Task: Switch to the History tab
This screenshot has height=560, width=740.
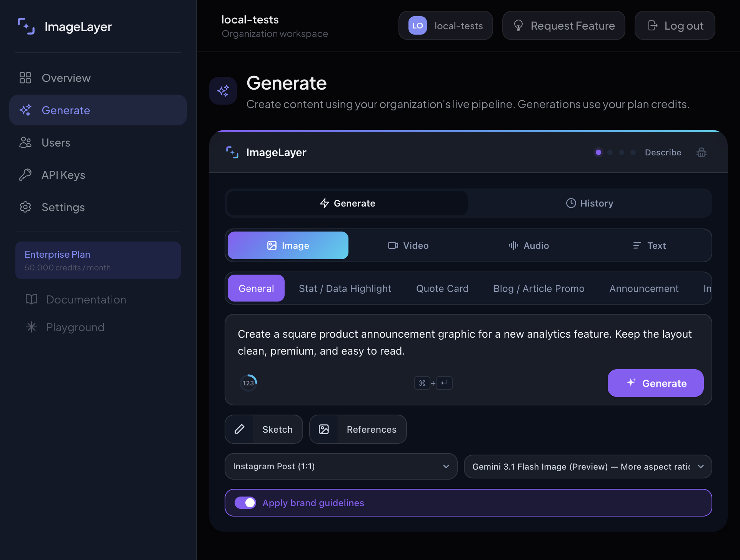Action: pyautogui.click(x=590, y=203)
